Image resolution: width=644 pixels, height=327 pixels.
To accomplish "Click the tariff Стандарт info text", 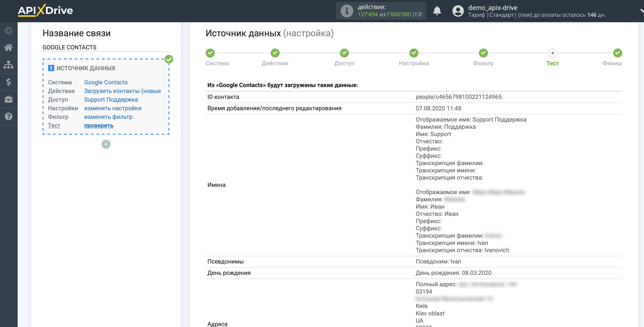I will 537,15.
